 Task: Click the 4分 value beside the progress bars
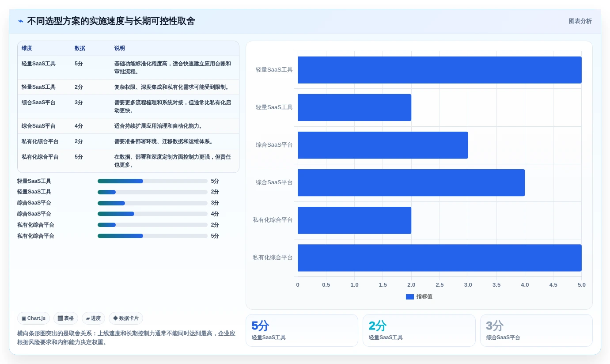pos(215,214)
